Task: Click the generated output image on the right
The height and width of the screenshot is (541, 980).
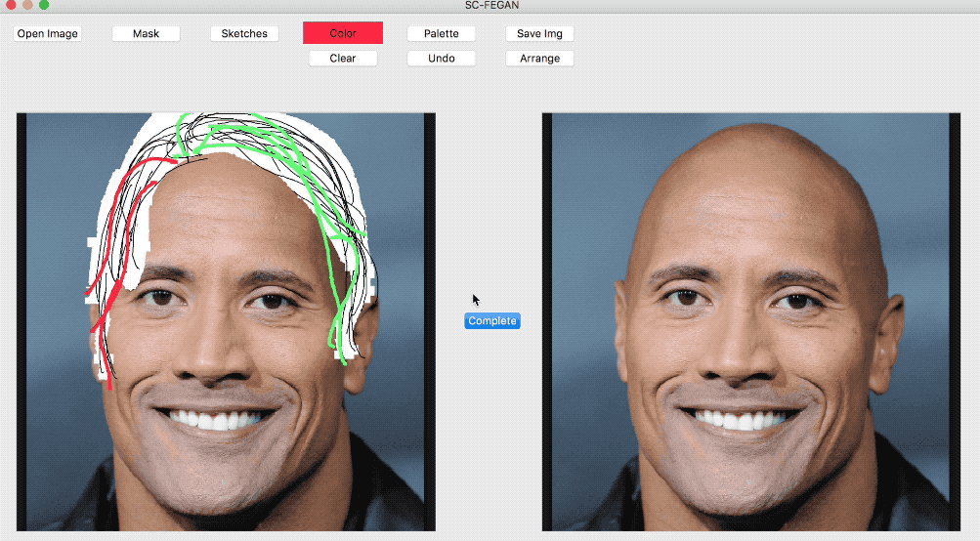Action: pyautogui.click(x=751, y=321)
